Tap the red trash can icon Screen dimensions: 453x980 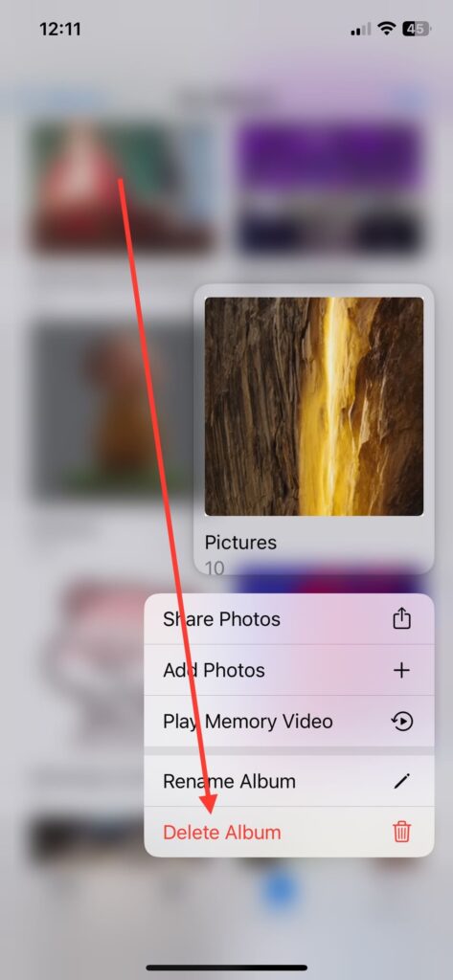pos(401,832)
